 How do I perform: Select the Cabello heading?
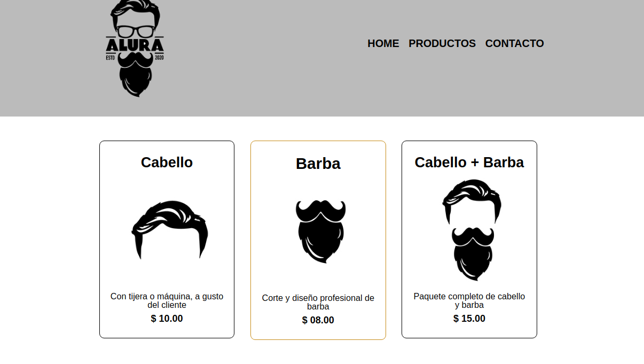(x=167, y=162)
